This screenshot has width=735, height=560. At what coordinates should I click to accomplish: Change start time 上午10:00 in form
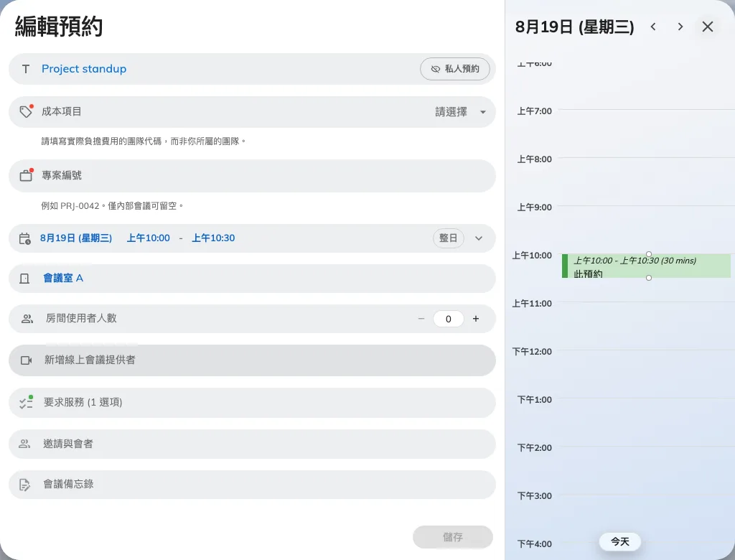tap(148, 238)
